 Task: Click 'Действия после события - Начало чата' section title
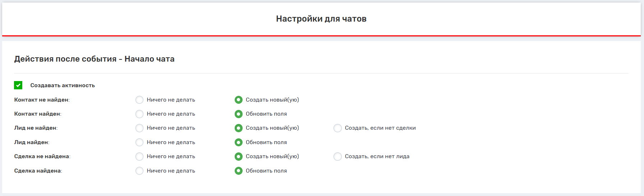[94, 59]
